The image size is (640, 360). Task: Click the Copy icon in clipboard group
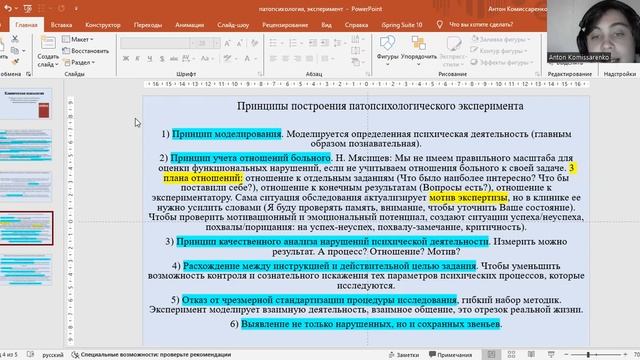click(x=15, y=51)
